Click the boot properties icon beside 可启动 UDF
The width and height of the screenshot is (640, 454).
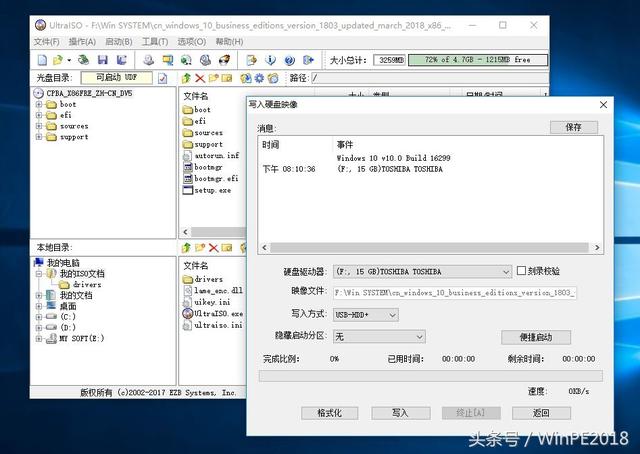coord(162,78)
